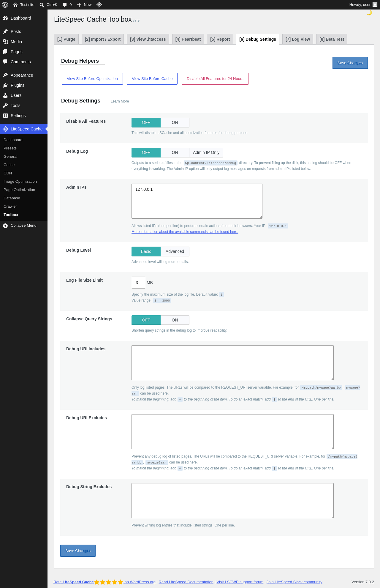Open the [8] Beta Test tab
The image size is (380, 588).
(332, 39)
